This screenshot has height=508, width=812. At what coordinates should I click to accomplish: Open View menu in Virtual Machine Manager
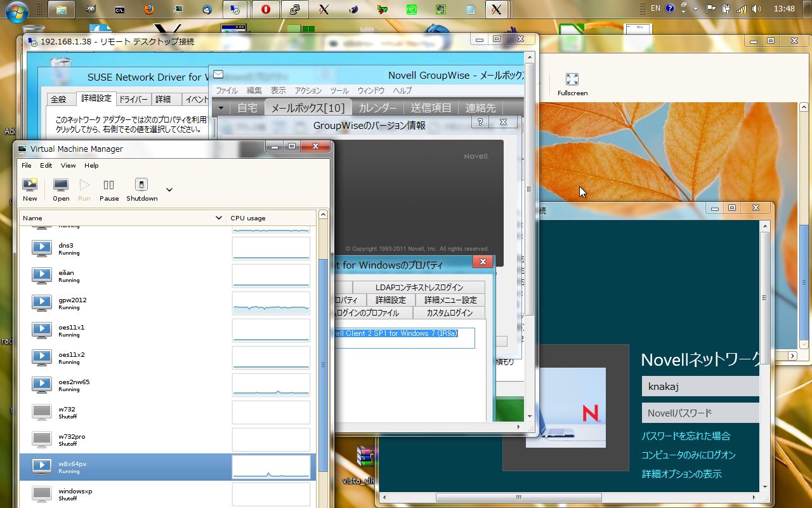[x=68, y=165]
